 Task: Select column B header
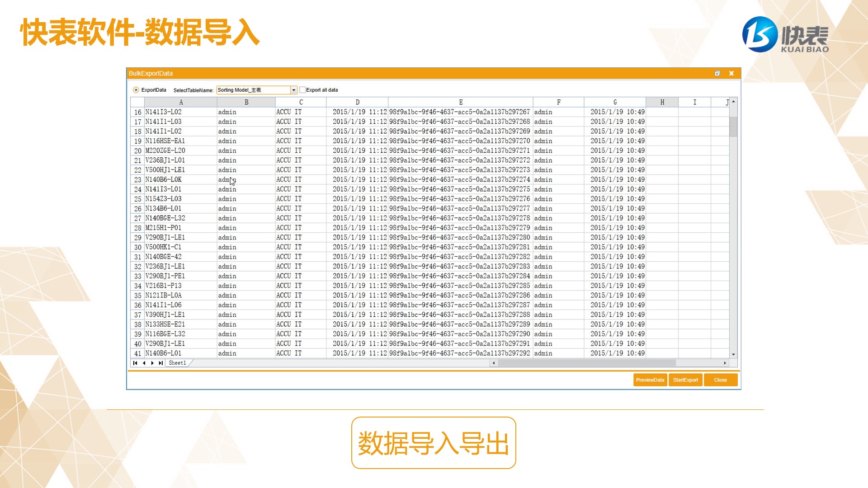[x=246, y=102]
